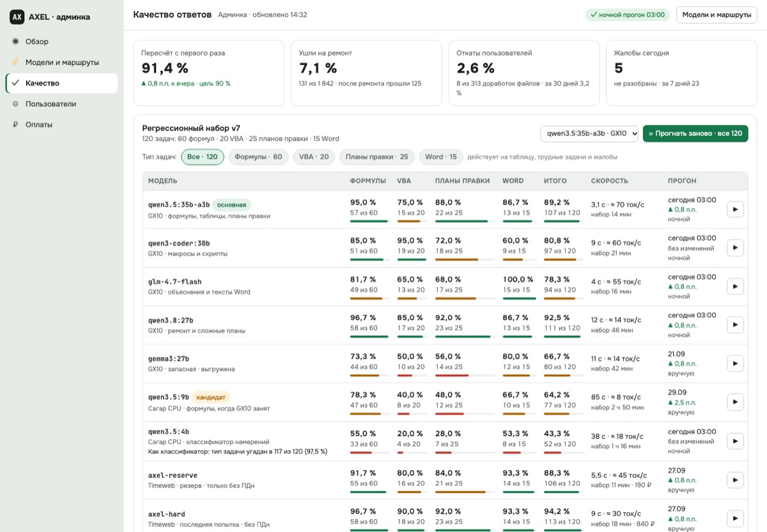Image resolution: width=767 pixels, height=532 pixels.
Task: Click the "основная" badge on qwen3.5:35b-a3b
Action: [x=231, y=205]
